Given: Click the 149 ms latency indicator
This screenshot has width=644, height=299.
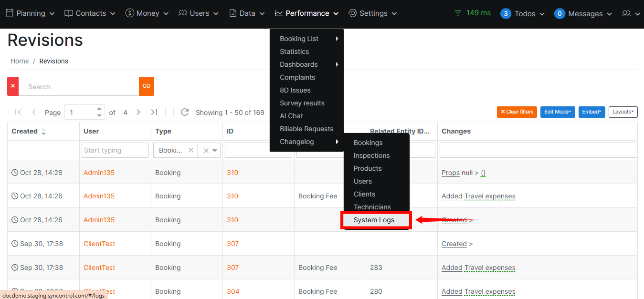Looking at the screenshot, I should point(472,13).
